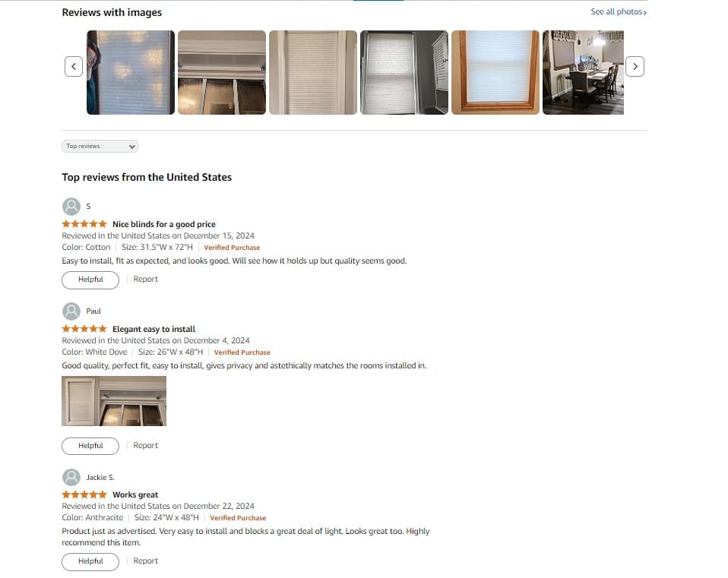This screenshot has height=578, width=728.
Task: View the wood-framed window blind photo
Action: [x=495, y=72]
